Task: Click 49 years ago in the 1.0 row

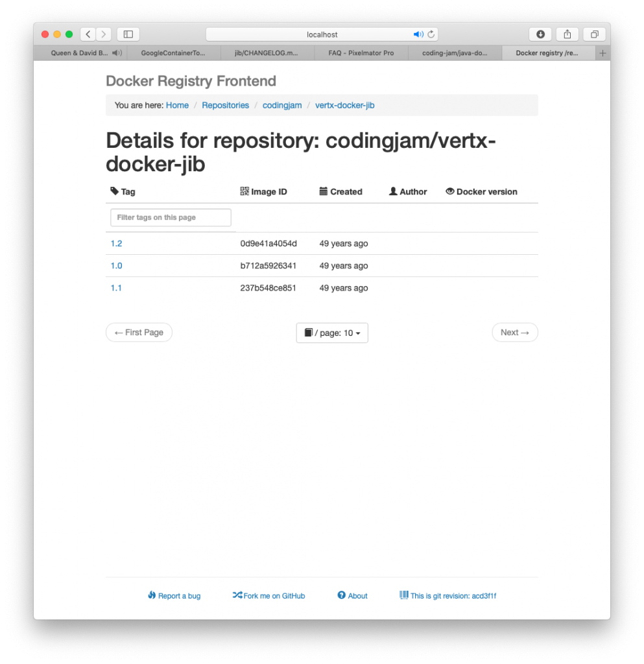Action: [x=343, y=265]
